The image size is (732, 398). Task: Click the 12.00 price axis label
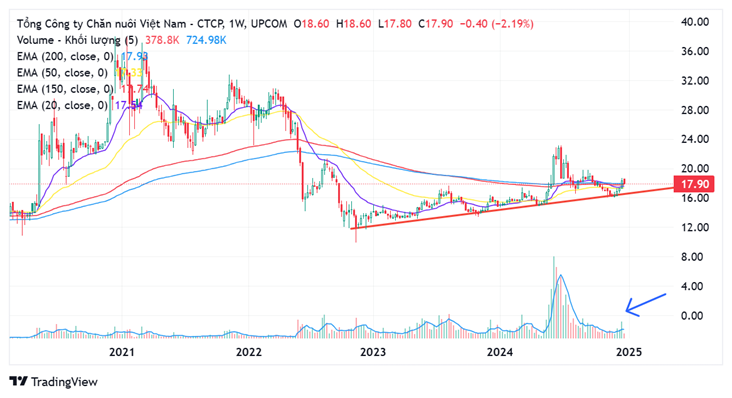pos(695,227)
